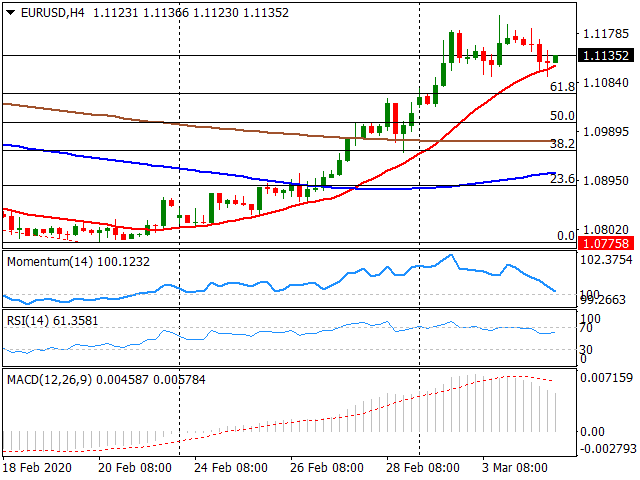Select the EURUSD,H4 symbol label

(52, 13)
